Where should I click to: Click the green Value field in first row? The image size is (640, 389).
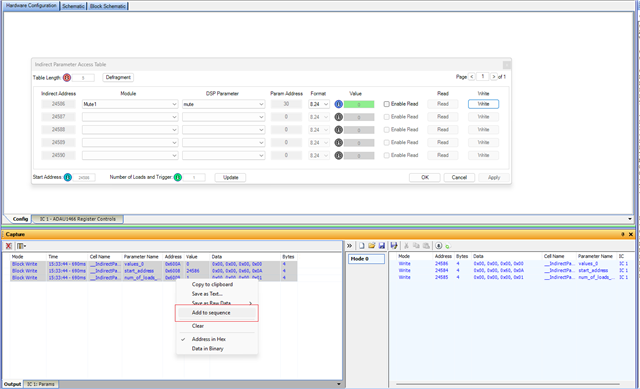coord(359,104)
